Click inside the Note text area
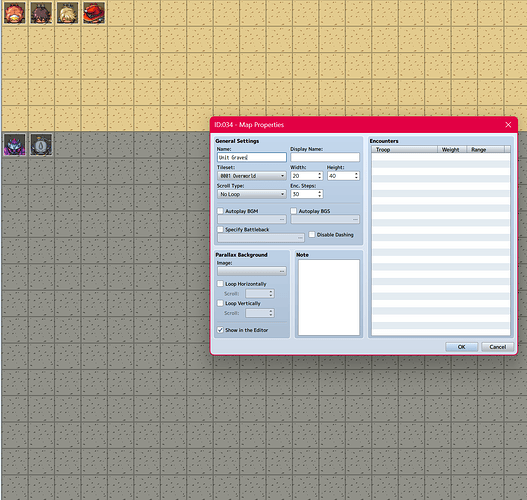This screenshot has height=500, width=527. 329,297
